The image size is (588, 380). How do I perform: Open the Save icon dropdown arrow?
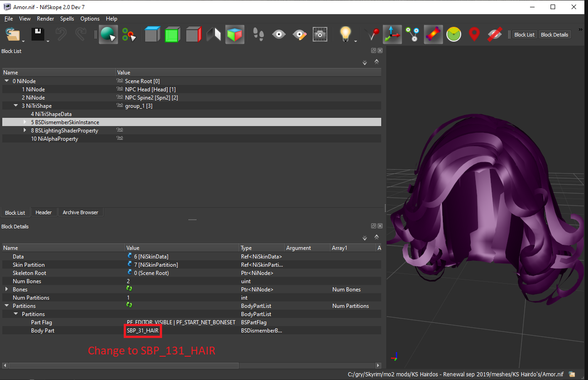[47, 41]
